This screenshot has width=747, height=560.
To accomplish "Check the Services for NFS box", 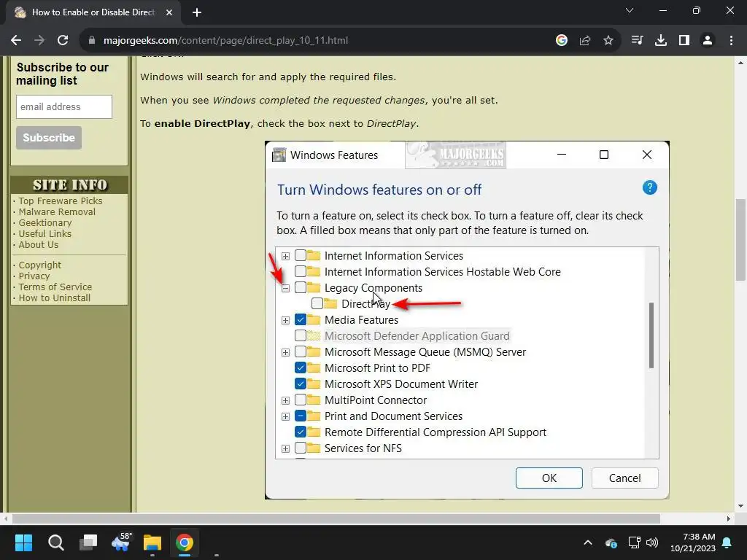I will pos(300,448).
